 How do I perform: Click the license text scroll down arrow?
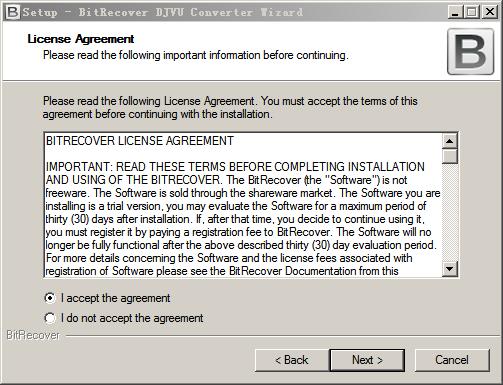click(x=450, y=268)
